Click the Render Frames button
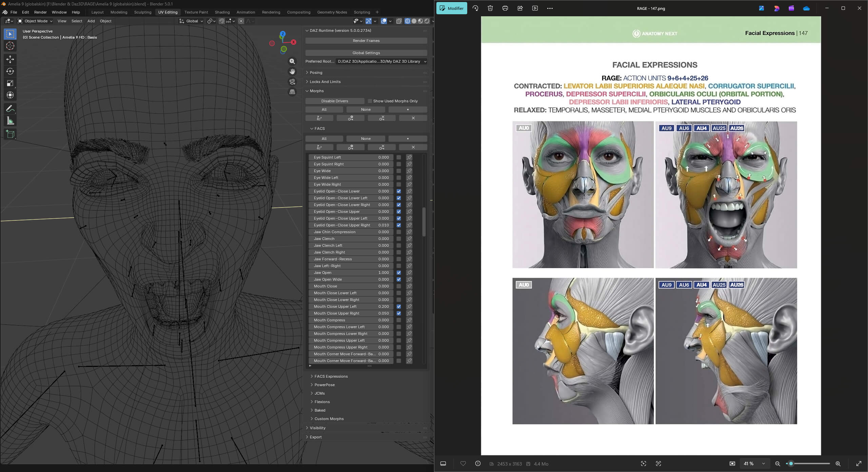 coord(366,41)
